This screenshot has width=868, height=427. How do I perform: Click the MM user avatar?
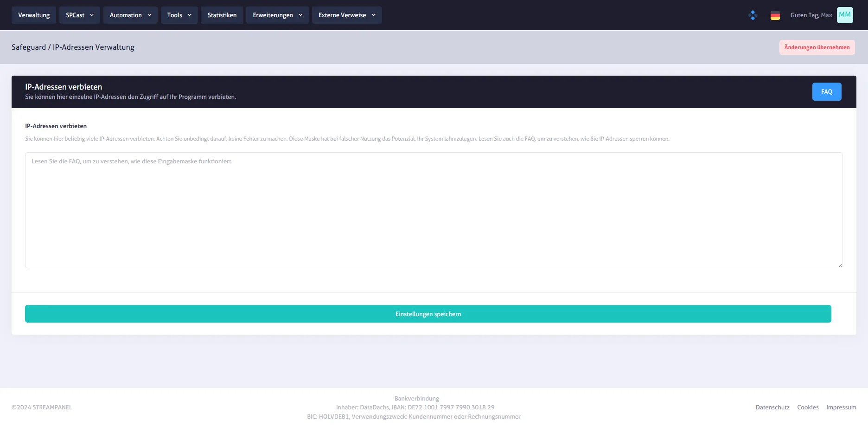844,15
